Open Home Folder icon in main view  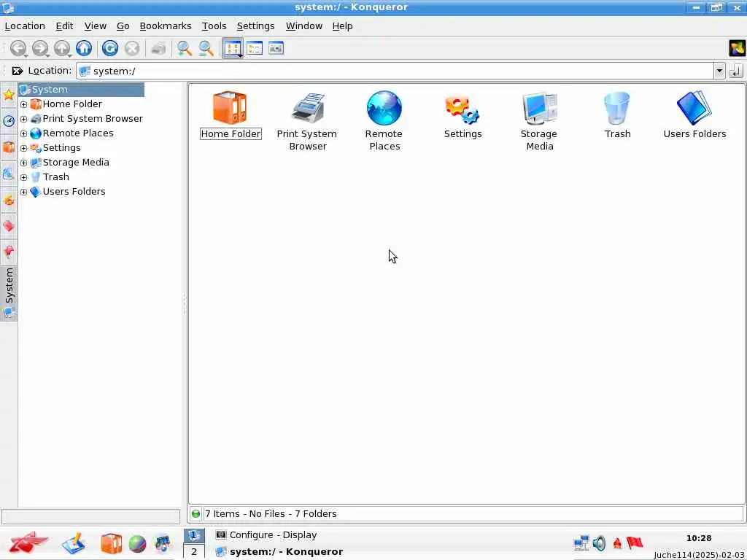231,114
